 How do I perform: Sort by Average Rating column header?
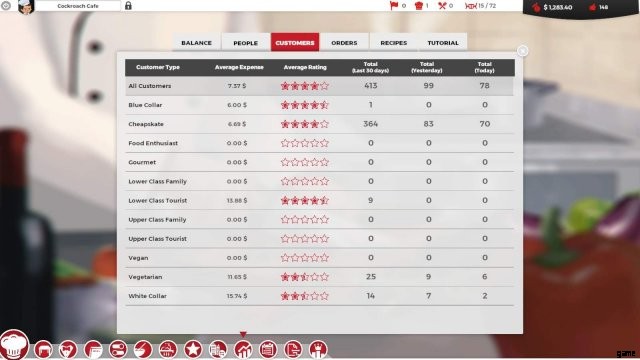pyautogui.click(x=305, y=67)
